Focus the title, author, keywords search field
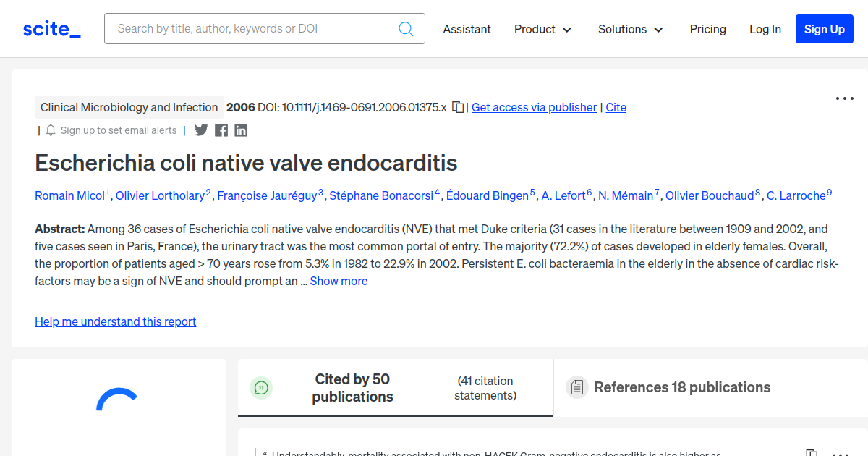This screenshot has width=868, height=456. click(253, 29)
